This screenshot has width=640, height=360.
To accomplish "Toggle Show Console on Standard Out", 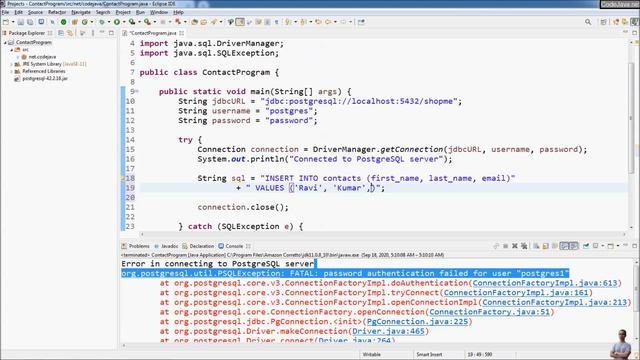I will 564,246.
